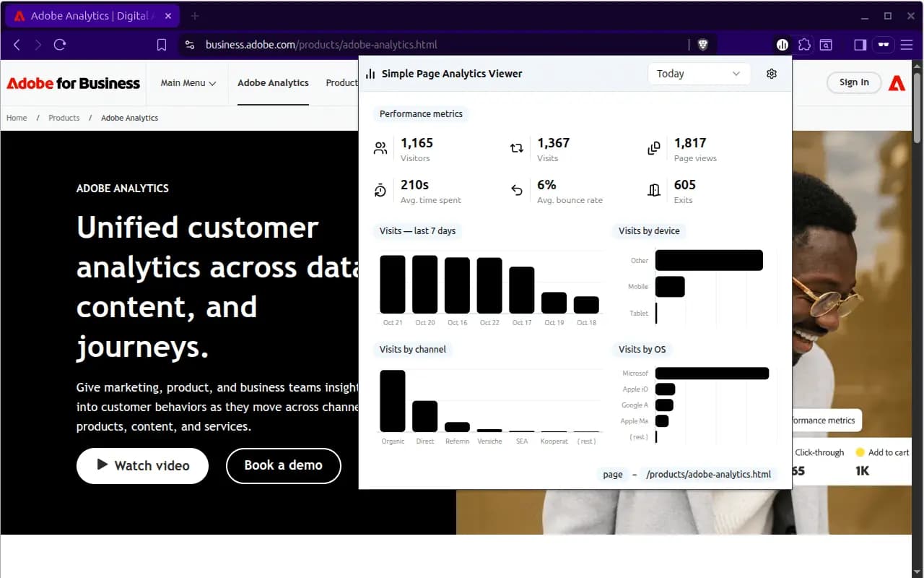Click the active analytics extension icon in the toolbar
Image resolution: width=924 pixels, height=578 pixels.
click(x=782, y=45)
